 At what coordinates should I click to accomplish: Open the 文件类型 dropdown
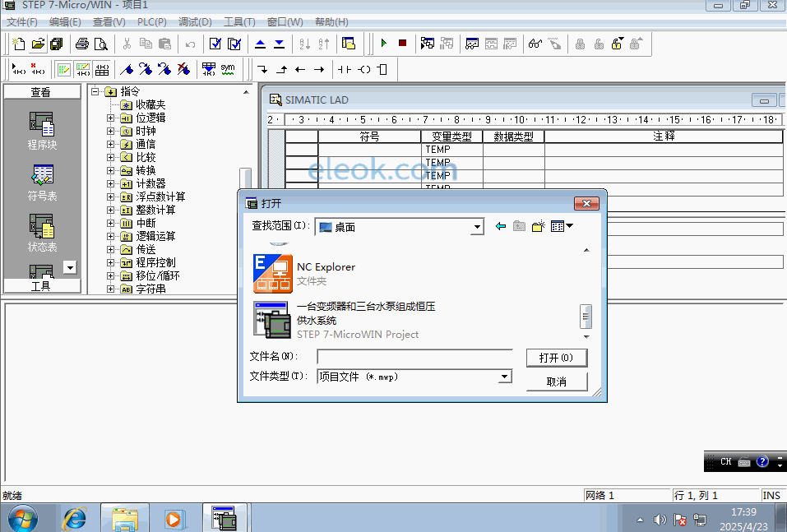coord(505,377)
